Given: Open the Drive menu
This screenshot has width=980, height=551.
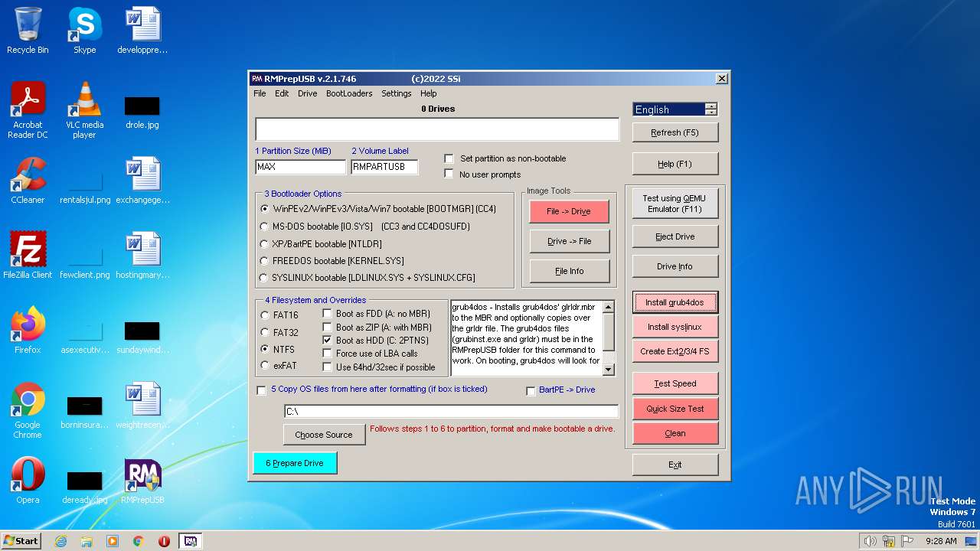Looking at the screenshot, I should 307,93.
